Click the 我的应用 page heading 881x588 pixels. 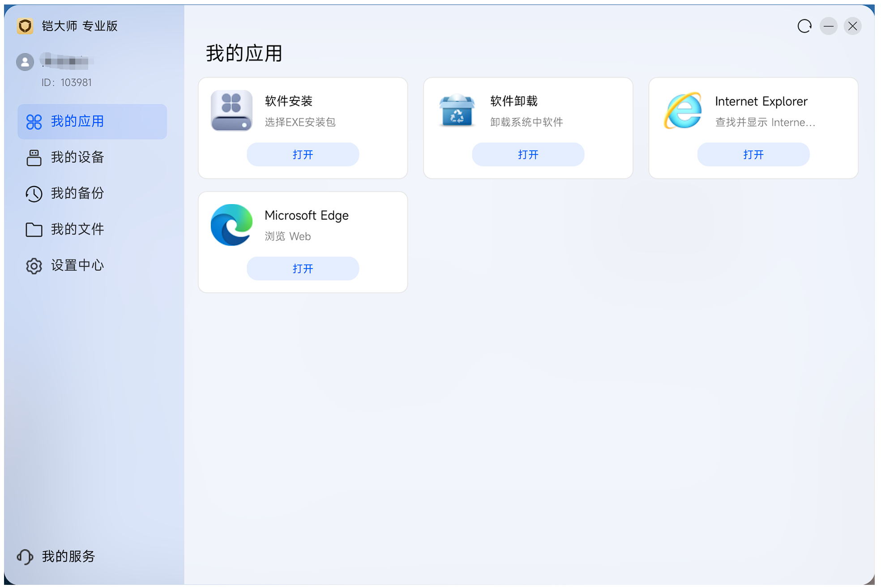244,54
